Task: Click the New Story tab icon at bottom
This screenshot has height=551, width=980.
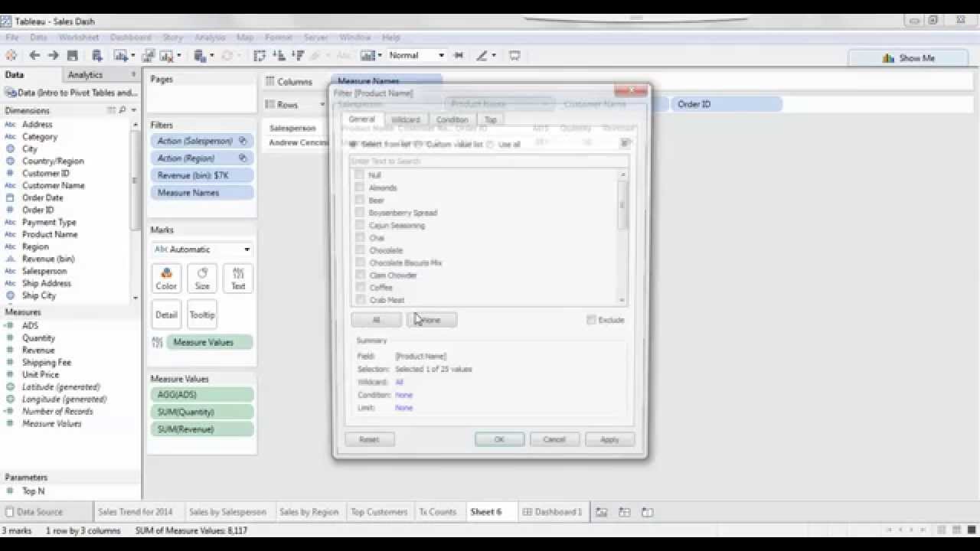Action: pos(648,512)
